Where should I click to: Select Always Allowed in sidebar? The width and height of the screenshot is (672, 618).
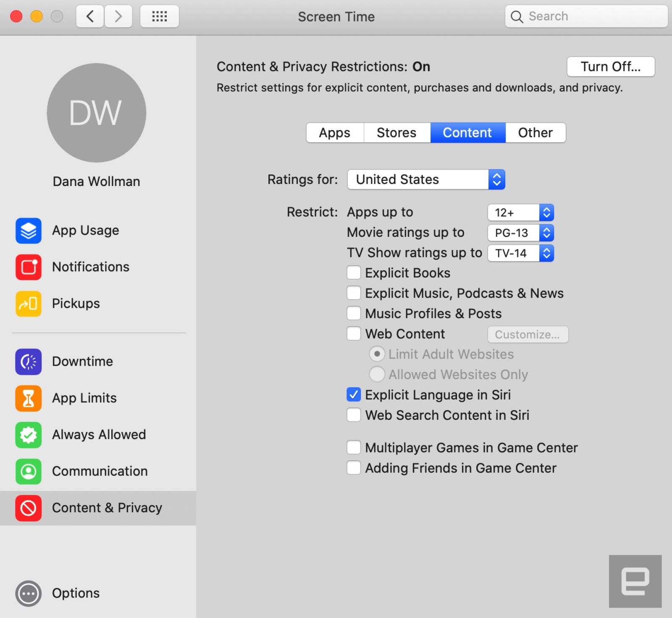98,435
